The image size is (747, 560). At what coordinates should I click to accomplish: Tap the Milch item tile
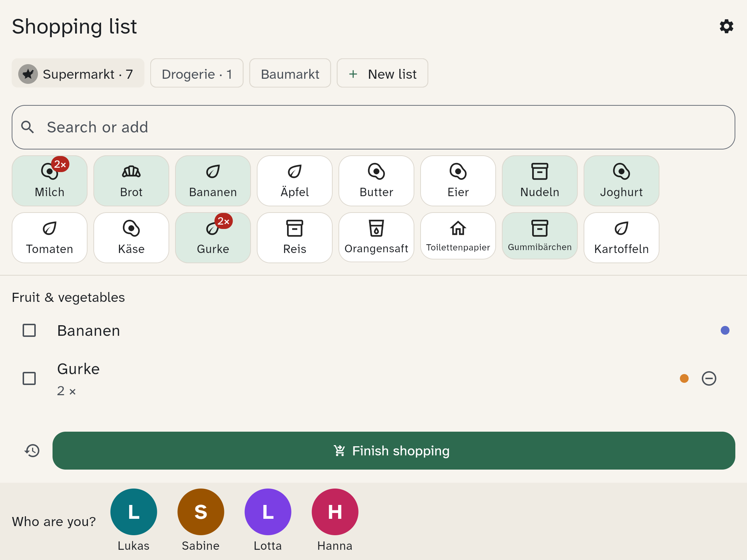click(50, 181)
